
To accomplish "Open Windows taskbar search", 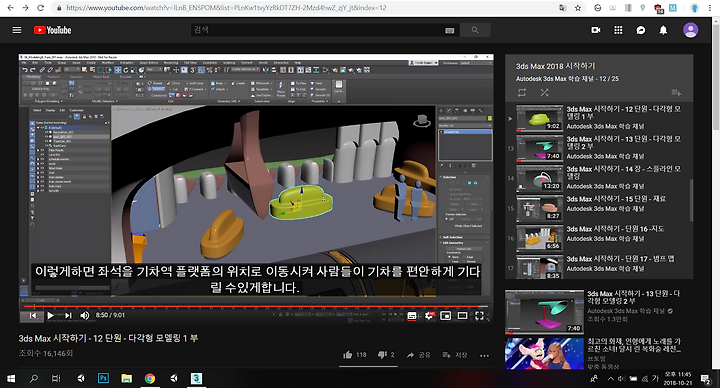I will point(34,378).
